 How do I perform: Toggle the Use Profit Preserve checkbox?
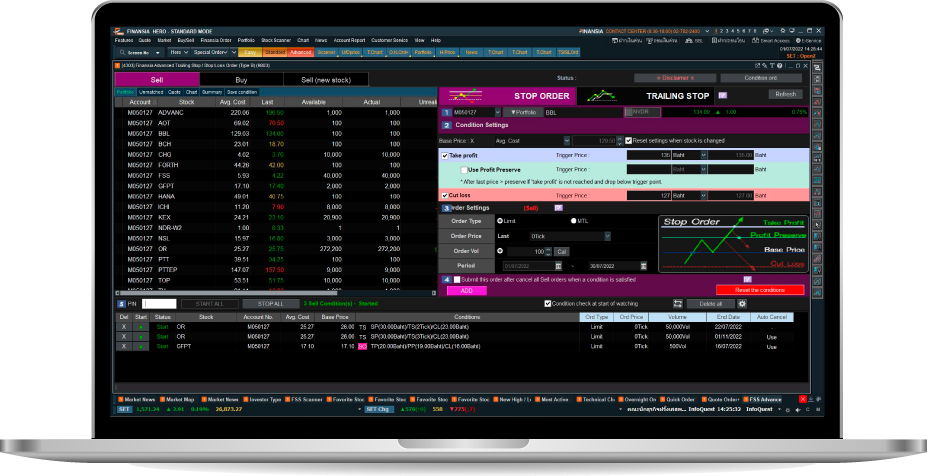tap(464, 170)
